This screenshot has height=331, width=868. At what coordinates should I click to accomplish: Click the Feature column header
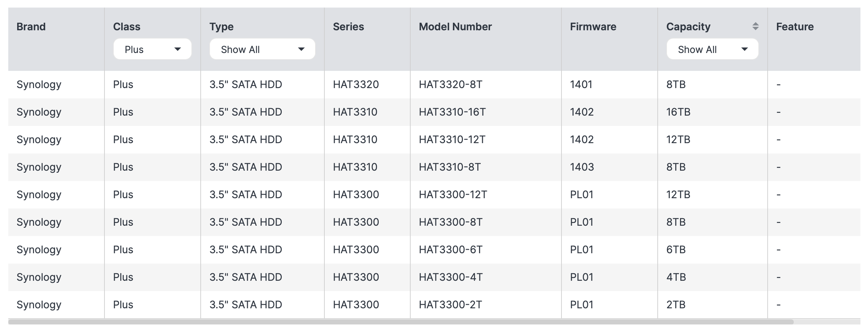(x=795, y=26)
